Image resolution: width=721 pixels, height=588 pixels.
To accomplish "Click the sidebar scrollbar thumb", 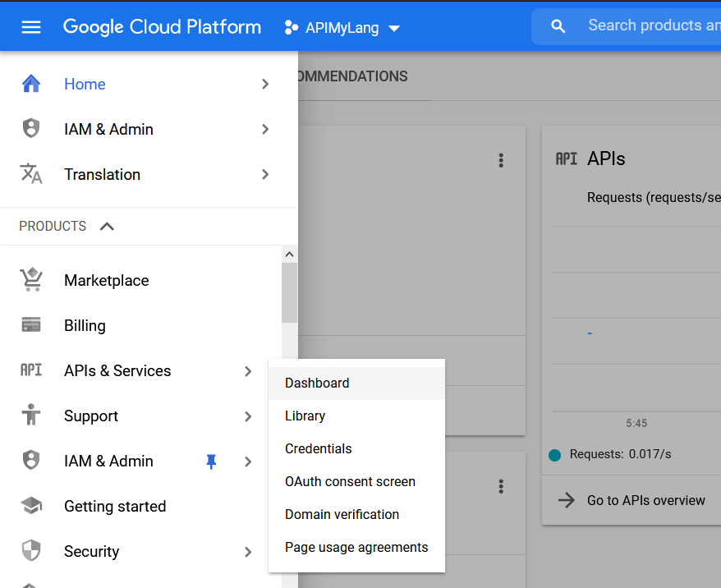I will coord(289,293).
